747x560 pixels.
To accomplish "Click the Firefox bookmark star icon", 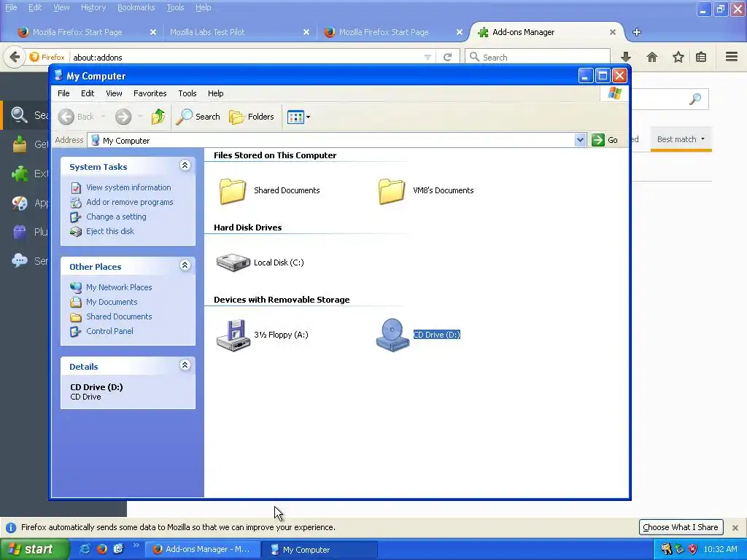I will (x=678, y=57).
